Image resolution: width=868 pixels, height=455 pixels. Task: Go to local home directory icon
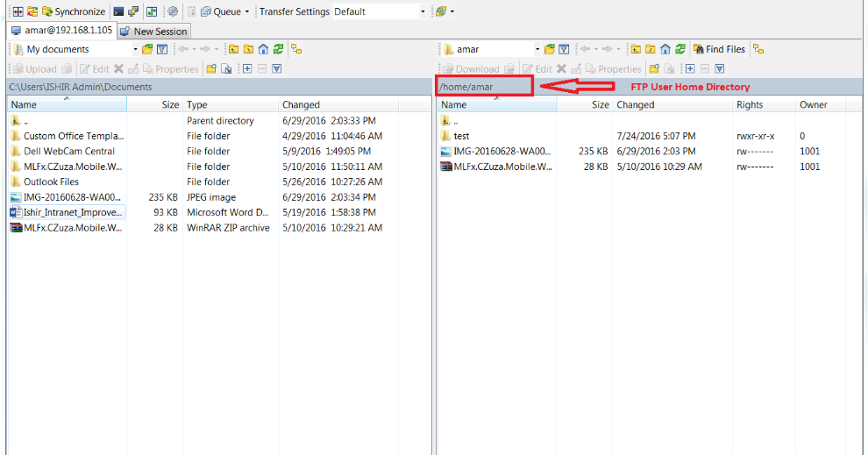pos(264,49)
